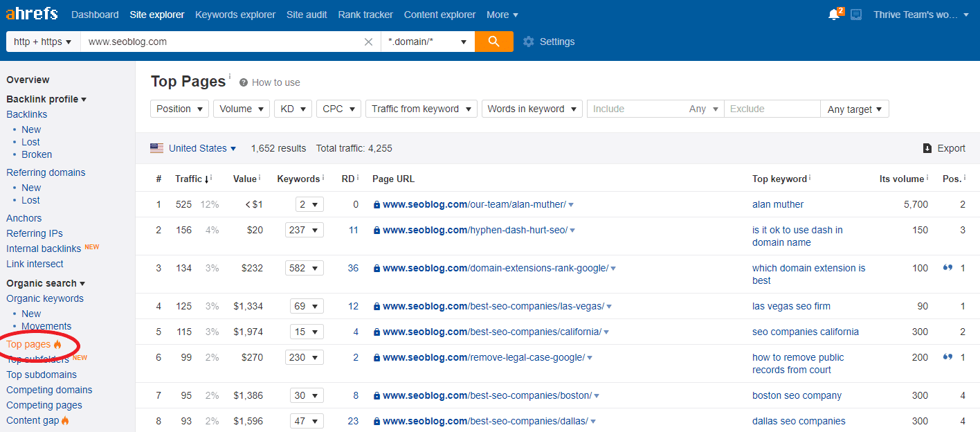The height and width of the screenshot is (432, 980).
Task: Open URL menu arrow for alan-muther page
Action: (x=571, y=205)
